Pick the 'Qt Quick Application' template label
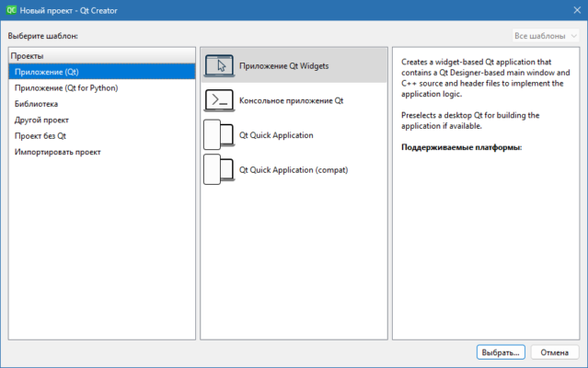This screenshot has width=588, height=368. click(276, 135)
